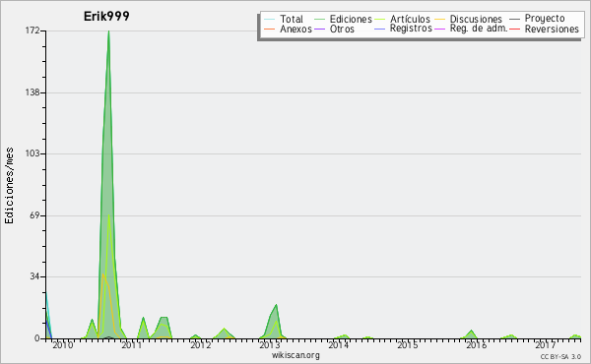Click the red Reversiones line swatch
The height and width of the screenshot is (364, 591).
point(514,29)
